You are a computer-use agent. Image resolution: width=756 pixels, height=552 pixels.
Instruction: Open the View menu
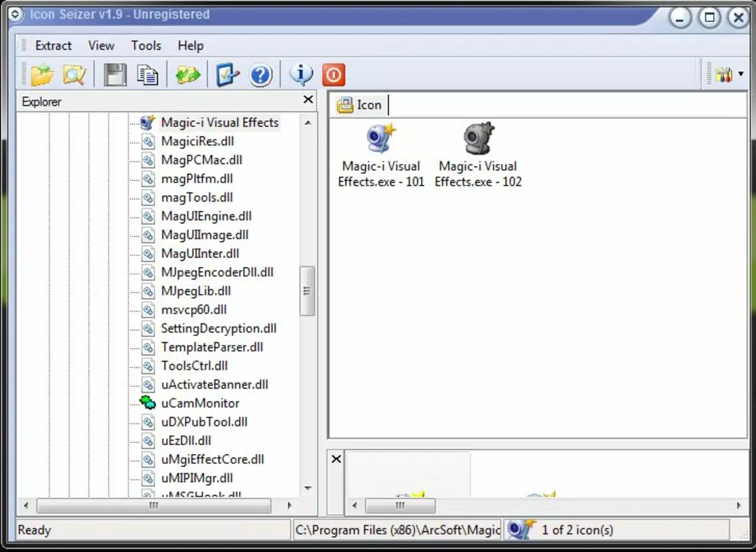[x=101, y=46]
